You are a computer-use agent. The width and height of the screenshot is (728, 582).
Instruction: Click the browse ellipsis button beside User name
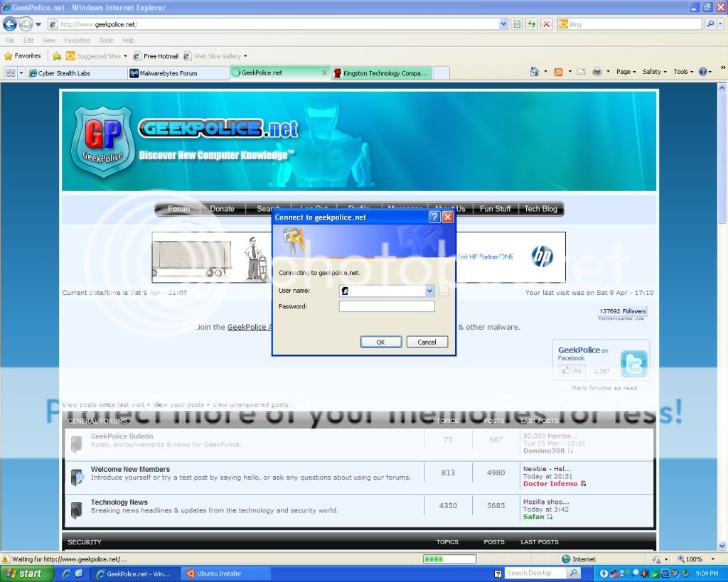(444, 291)
